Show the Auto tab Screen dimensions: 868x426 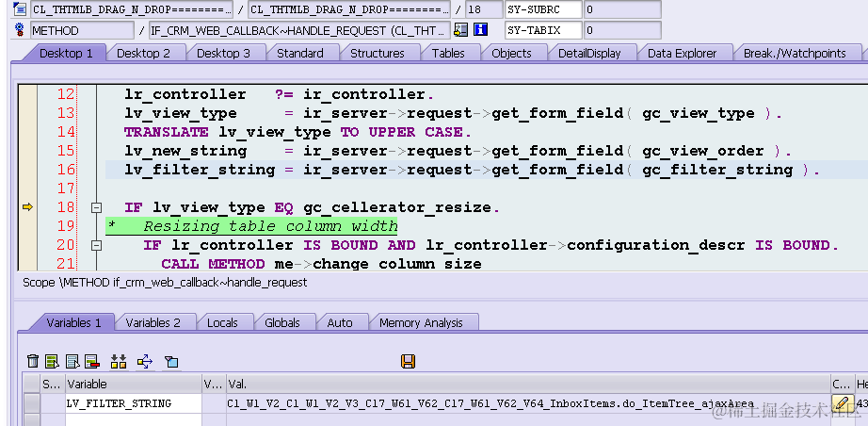(x=339, y=322)
